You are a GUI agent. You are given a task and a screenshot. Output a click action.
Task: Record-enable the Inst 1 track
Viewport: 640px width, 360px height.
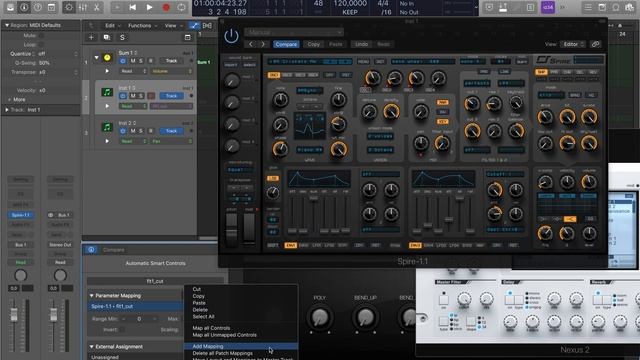click(151, 96)
